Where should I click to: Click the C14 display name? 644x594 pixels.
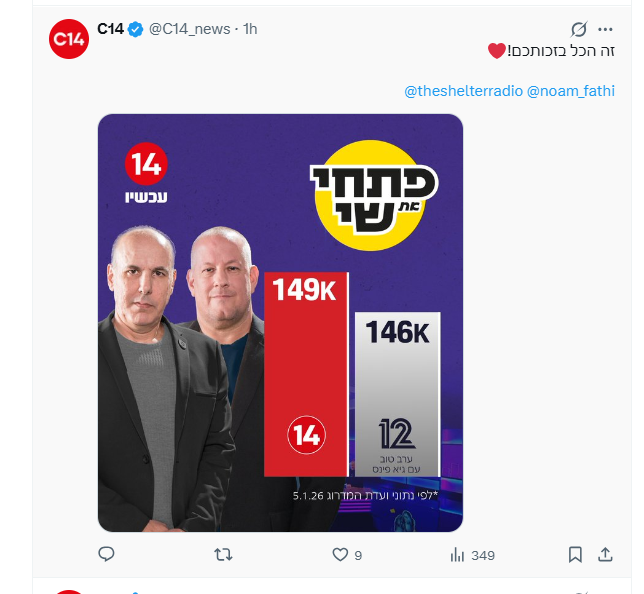click(x=110, y=29)
